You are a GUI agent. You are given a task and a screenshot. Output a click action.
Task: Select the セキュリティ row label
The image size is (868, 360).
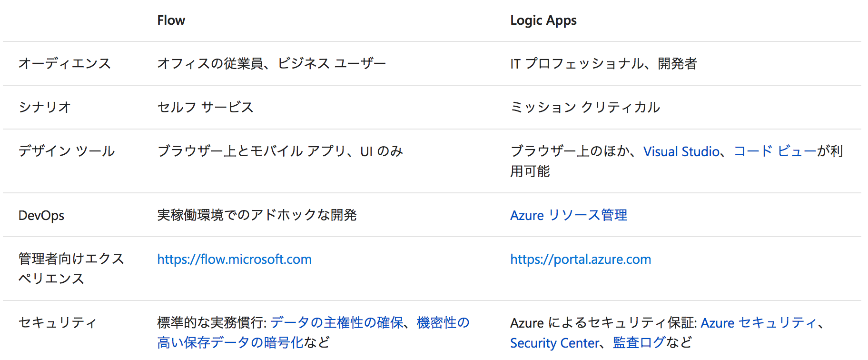coord(58,323)
